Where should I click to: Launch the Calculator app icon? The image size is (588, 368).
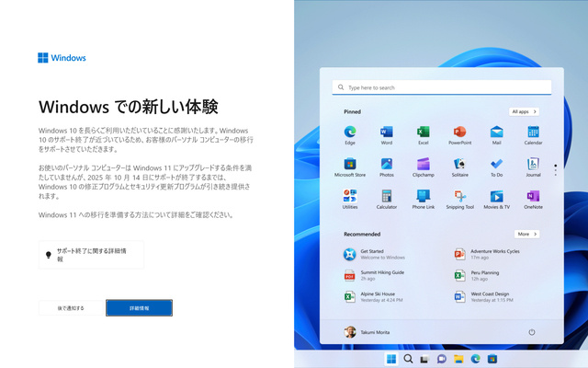pos(387,196)
